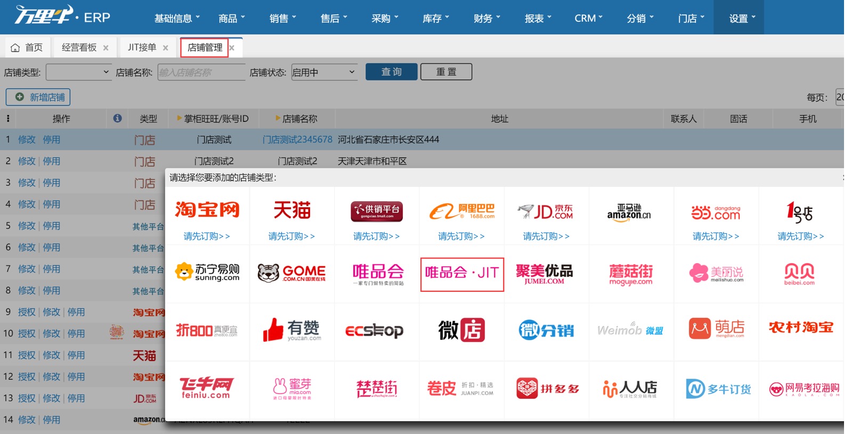
Task: Open the 店铺类型 dropdown filter
Action: [79, 72]
